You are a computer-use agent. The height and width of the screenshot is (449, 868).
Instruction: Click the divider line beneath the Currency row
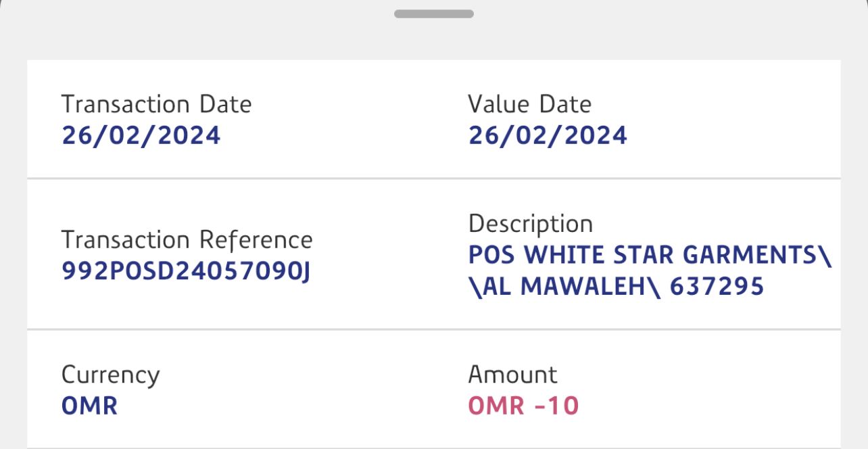point(433,447)
